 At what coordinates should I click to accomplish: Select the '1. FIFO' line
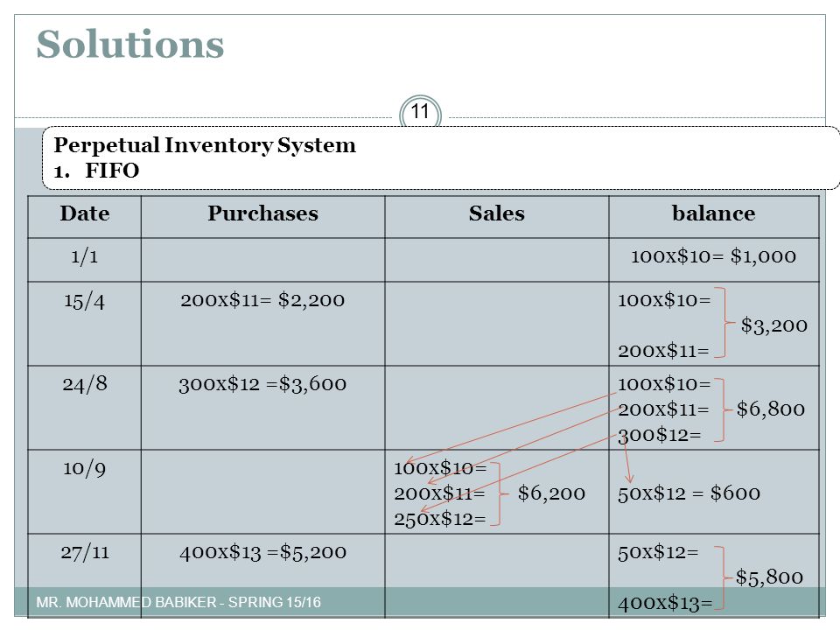[x=96, y=171]
